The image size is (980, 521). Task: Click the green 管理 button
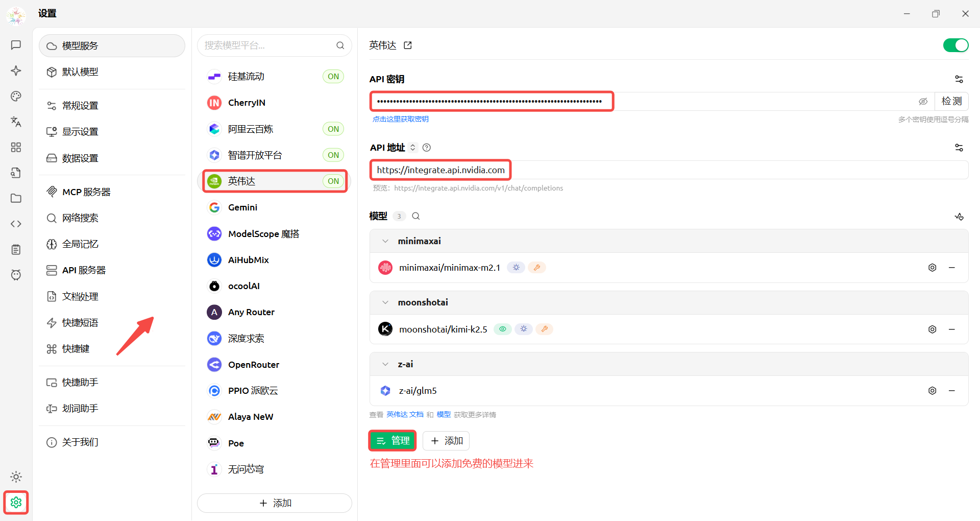point(393,441)
